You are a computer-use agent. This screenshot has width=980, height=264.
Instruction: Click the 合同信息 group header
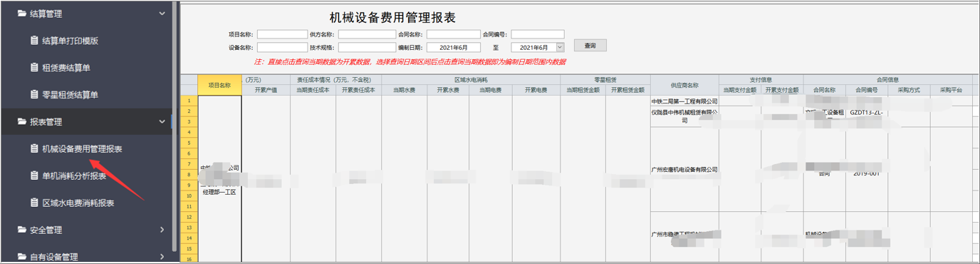tap(887, 80)
